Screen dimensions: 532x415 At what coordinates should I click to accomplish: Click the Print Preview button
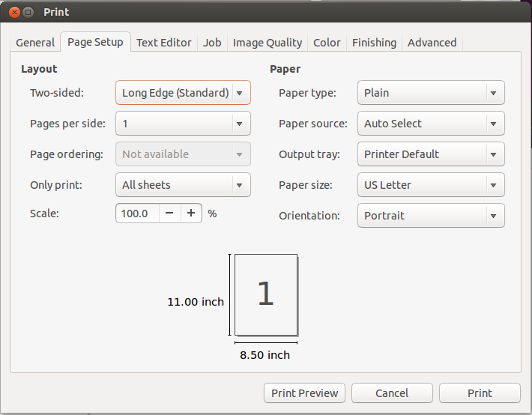[304, 393]
